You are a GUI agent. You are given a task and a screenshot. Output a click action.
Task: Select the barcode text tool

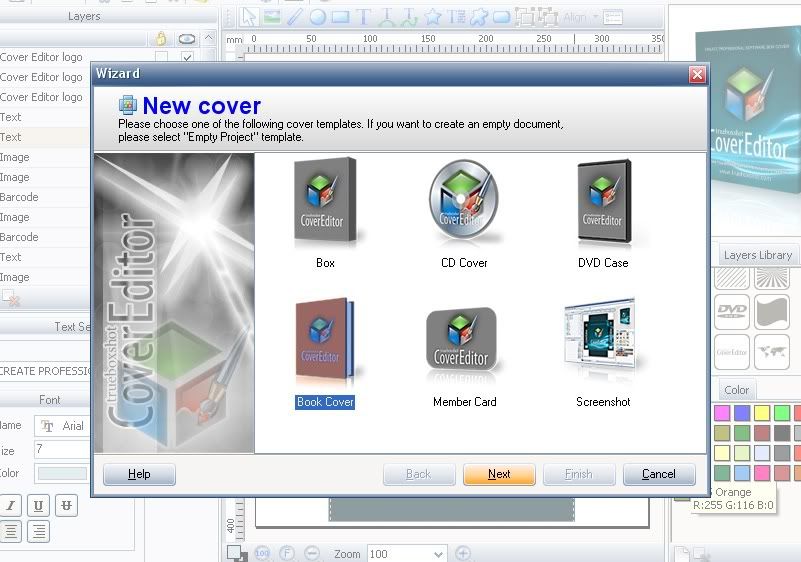pyautogui.click(x=456, y=17)
